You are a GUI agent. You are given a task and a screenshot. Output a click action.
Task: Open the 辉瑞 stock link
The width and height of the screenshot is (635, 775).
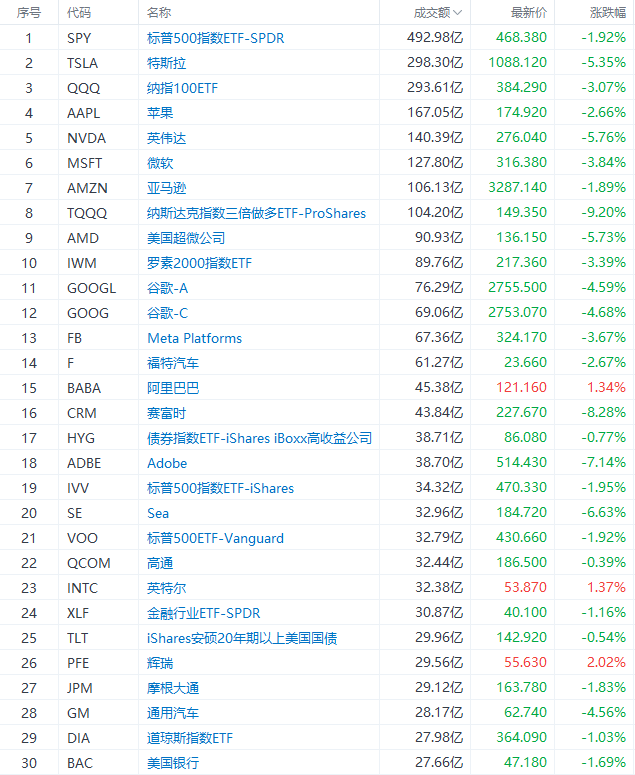click(160, 663)
